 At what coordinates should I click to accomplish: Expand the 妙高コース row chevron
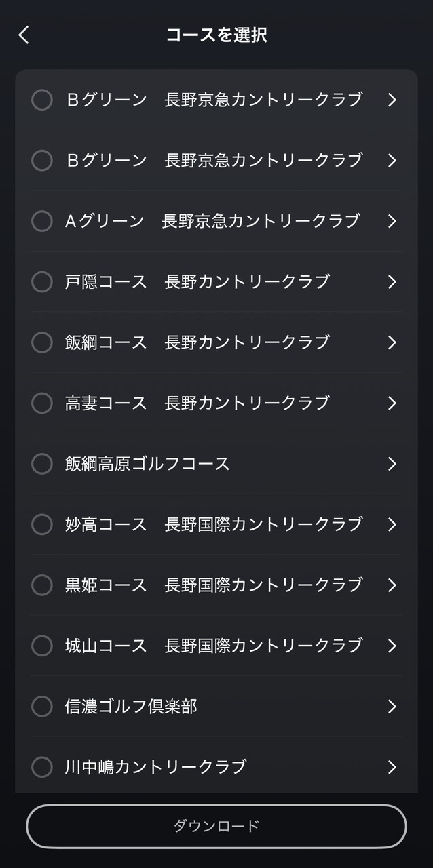(392, 524)
